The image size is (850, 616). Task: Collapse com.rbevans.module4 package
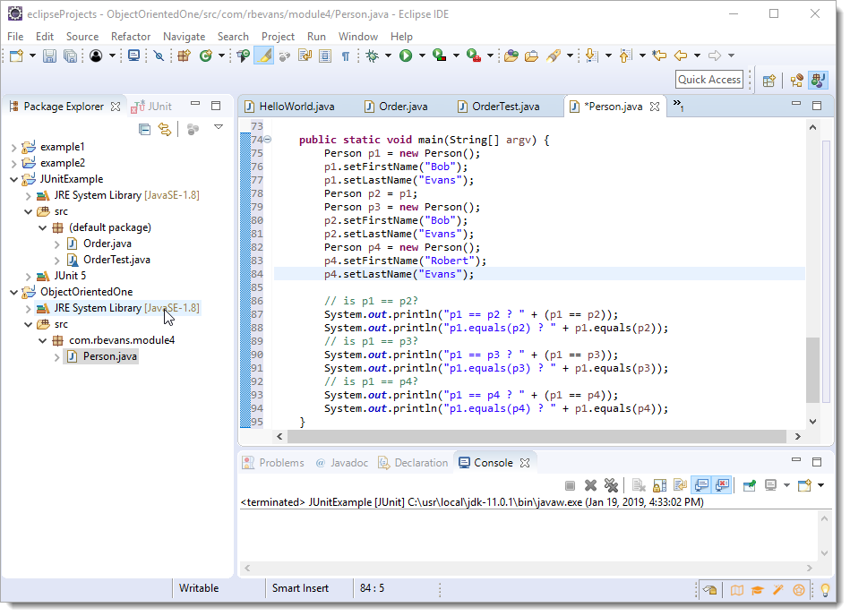pos(43,341)
